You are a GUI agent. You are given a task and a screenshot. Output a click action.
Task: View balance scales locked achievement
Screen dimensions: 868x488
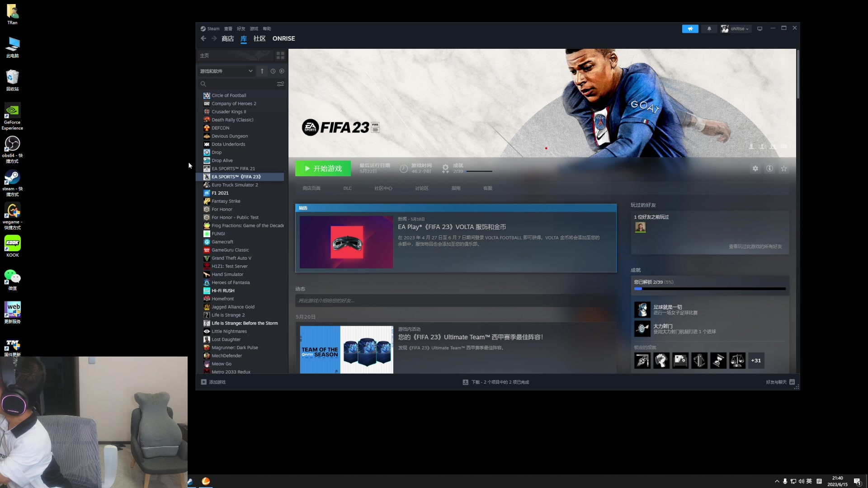(x=737, y=361)
